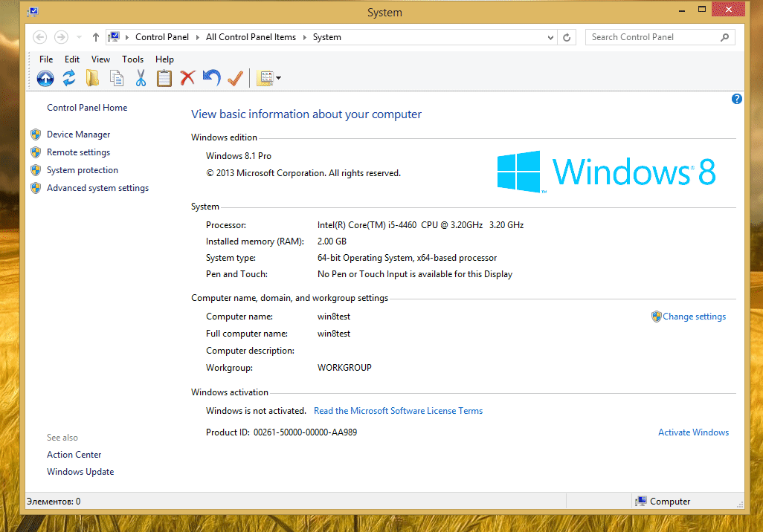The width and height of the screenshot is (763, 532).
Task: Read the Microsoft Software License Terms link
Action: click(398, 411)
